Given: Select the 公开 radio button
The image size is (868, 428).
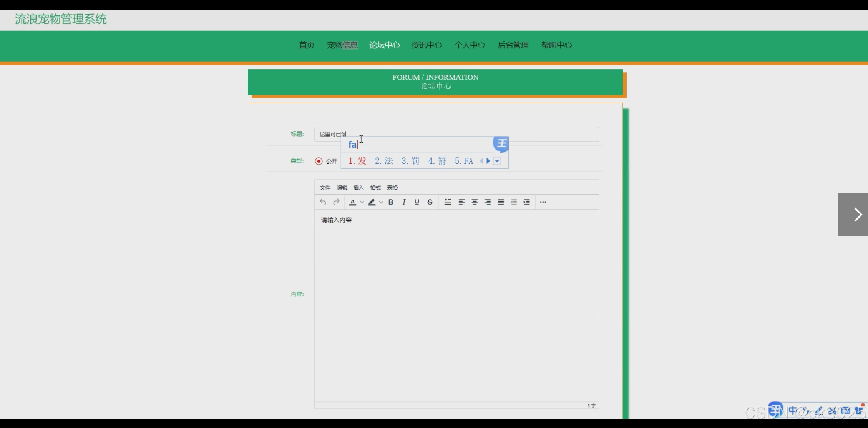Looking at the screenshot, I should point(319,161).
